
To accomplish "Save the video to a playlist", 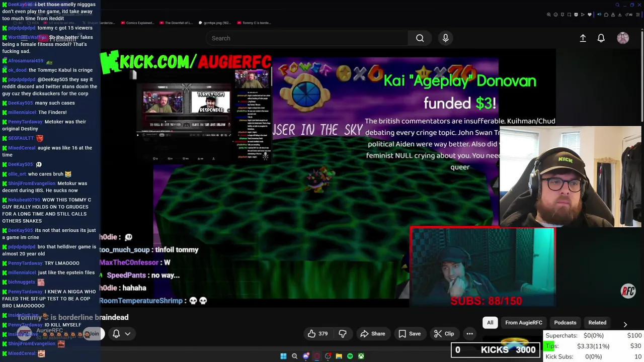I will pyautogui.click(x=410, y=334).
